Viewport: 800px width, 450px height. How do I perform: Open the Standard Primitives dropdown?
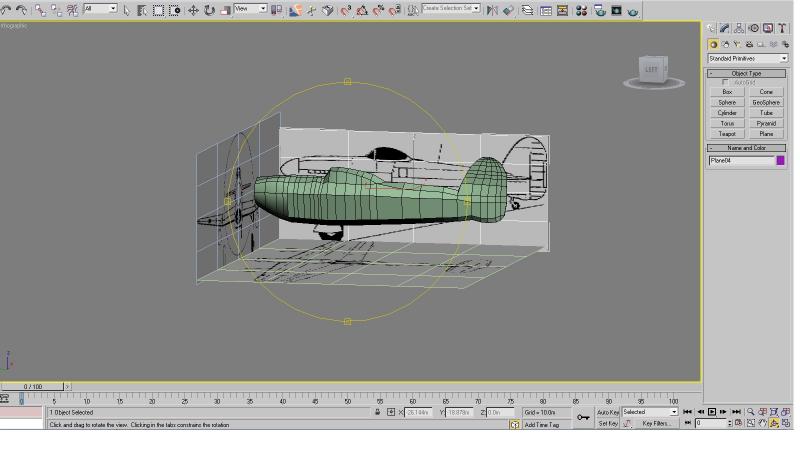click(x=747, y=59)
